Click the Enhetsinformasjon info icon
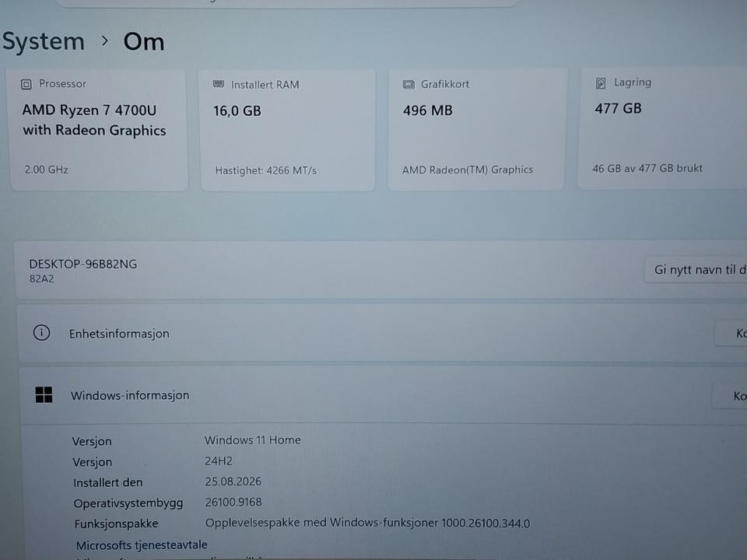This screenshot has height=560, width=747. [41, 332]
